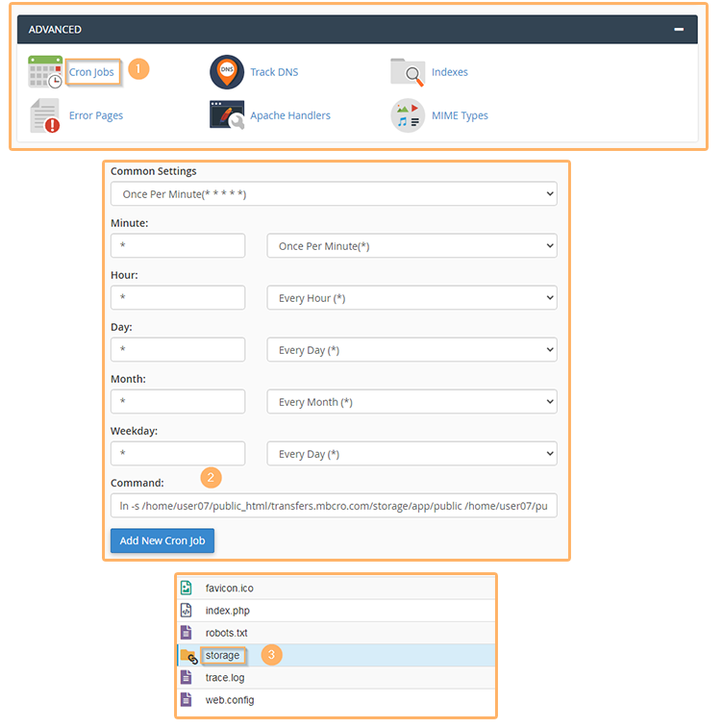Click the Weekday text input box
Image resolution: width=723 pixels, height=728 pixels.
tap(178, 454)
